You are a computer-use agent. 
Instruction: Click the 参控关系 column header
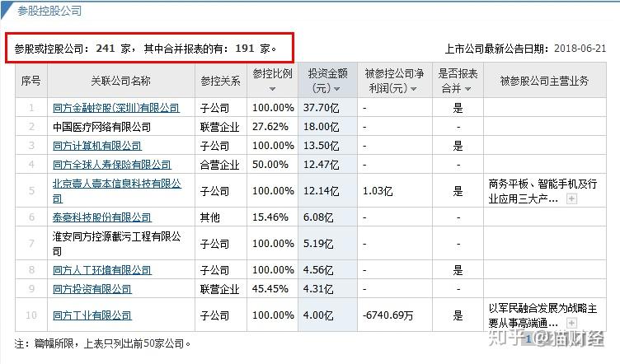[220, 81]
